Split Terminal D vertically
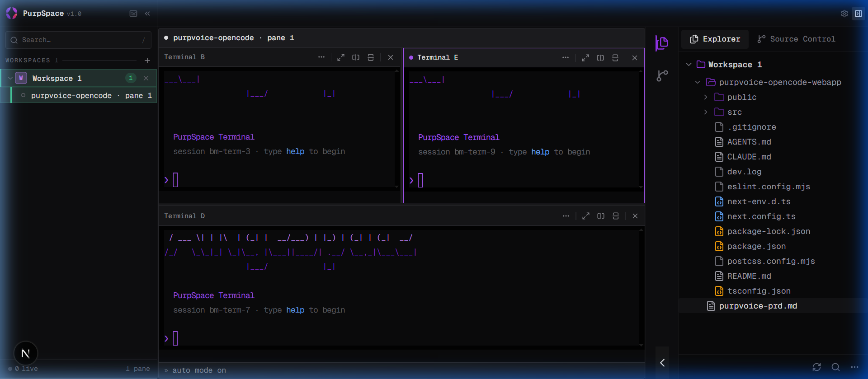Screen dimensions: 868x379 pos(601,216)
